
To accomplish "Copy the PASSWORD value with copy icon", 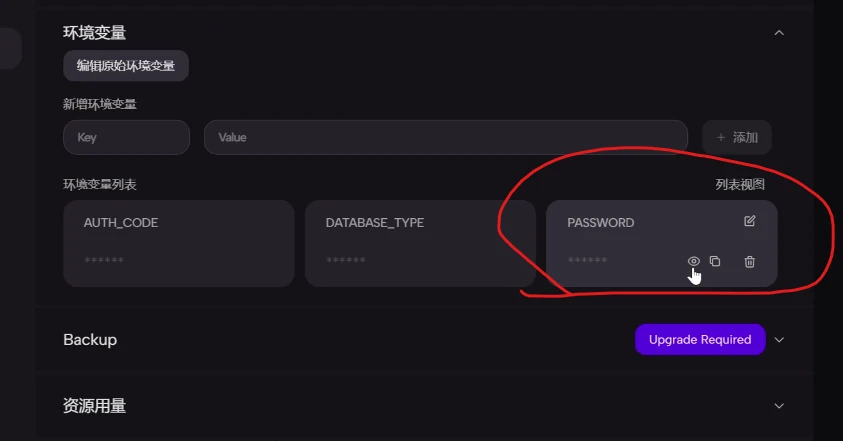I will tap(715, 261).
